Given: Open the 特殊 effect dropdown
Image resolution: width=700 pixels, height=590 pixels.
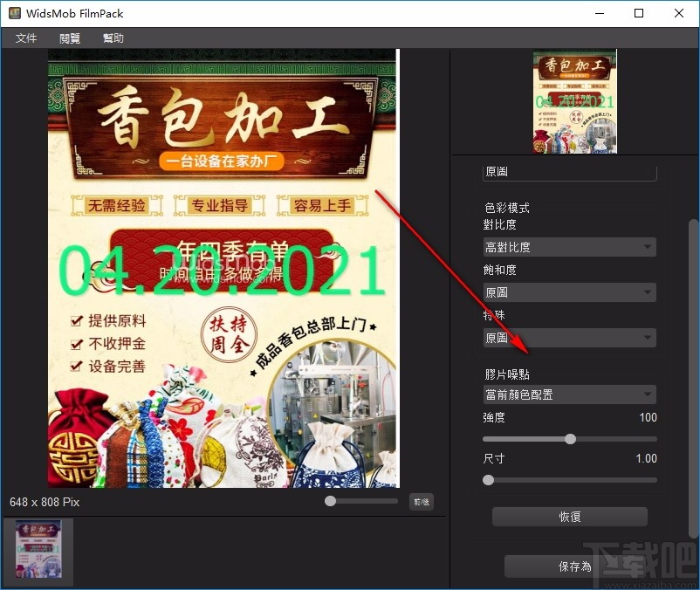Looking at the screenshot, I should (569, 338).
